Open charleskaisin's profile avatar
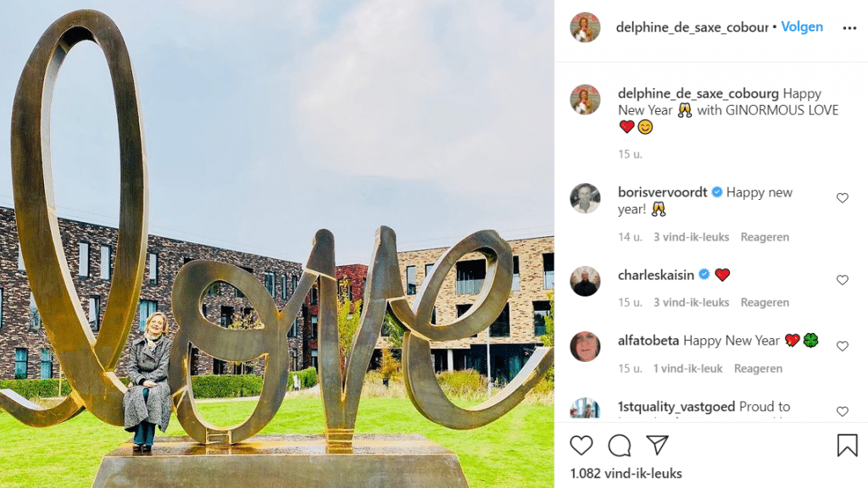 (585, 281)
